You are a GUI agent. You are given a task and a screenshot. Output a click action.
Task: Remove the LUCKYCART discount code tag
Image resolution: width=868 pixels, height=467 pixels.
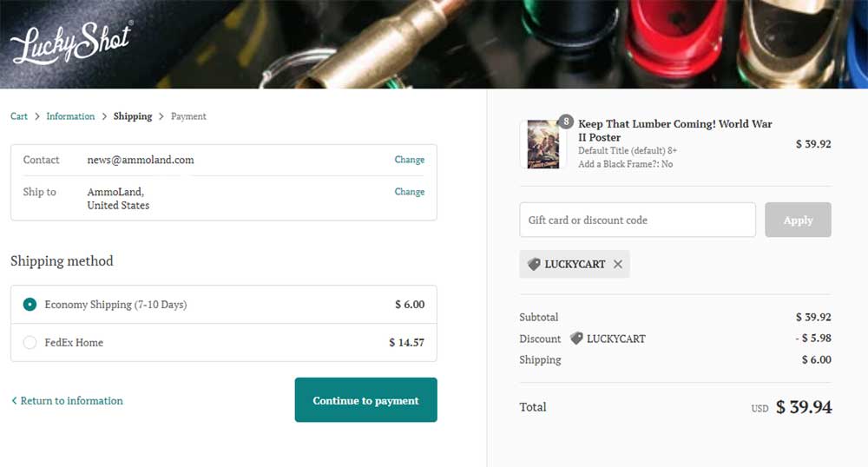(618, 265)
